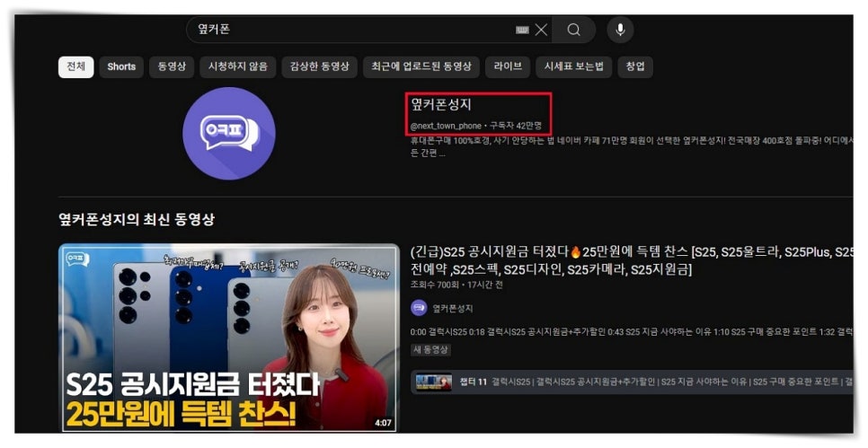Click the @next_town_phone handle text
Screen dimensions: 868x448
(x=446, y=126)
